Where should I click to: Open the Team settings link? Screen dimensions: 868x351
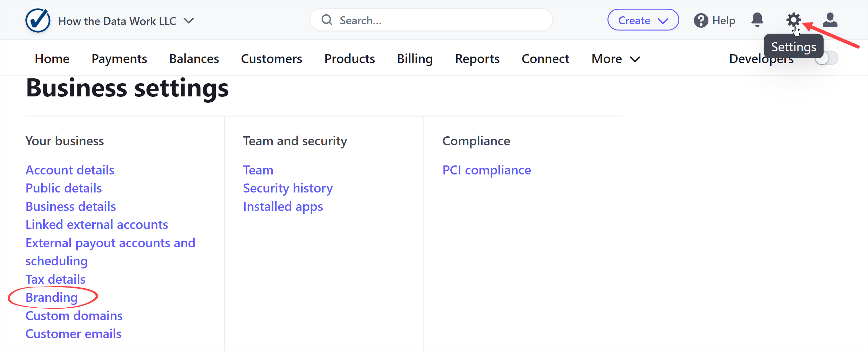tap(258, 170)
